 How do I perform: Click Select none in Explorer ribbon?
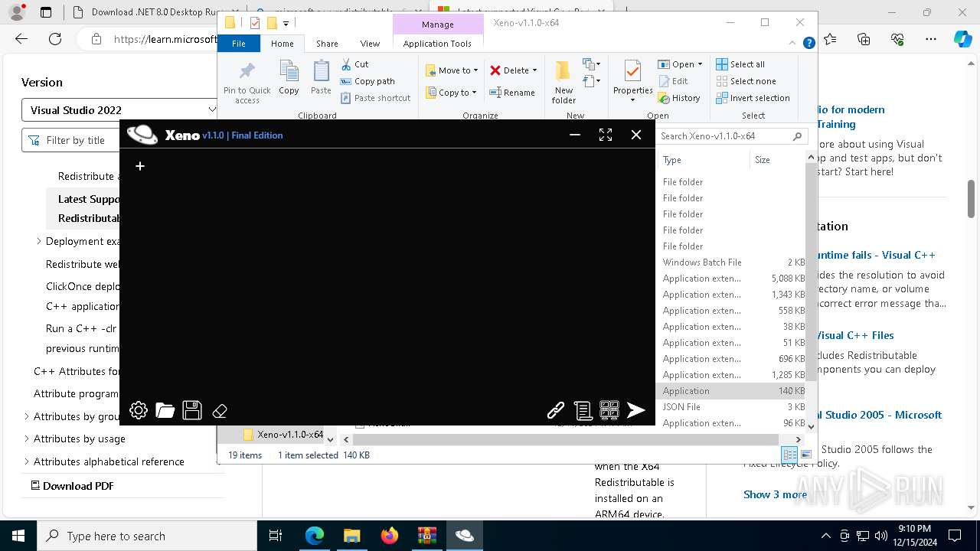coord(746,81)
